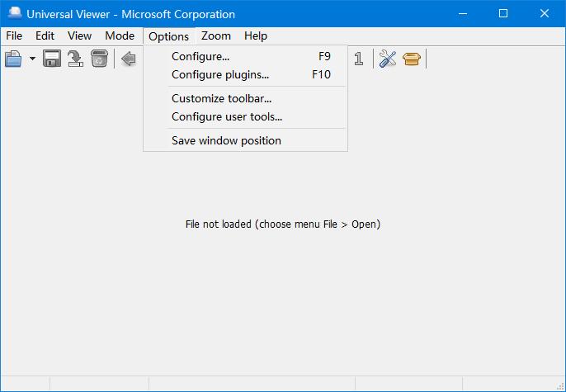Maximize the Universal Viewer window

[503, 14]
